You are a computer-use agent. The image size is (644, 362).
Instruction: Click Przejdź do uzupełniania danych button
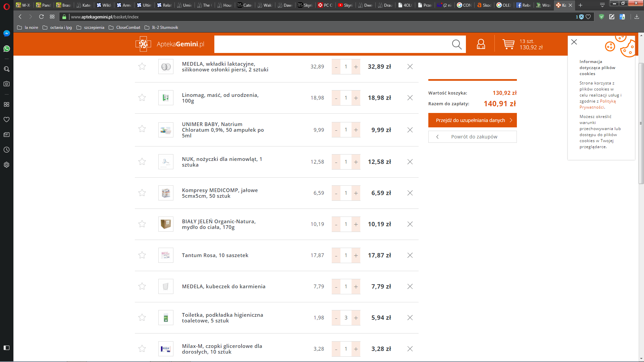472,120
